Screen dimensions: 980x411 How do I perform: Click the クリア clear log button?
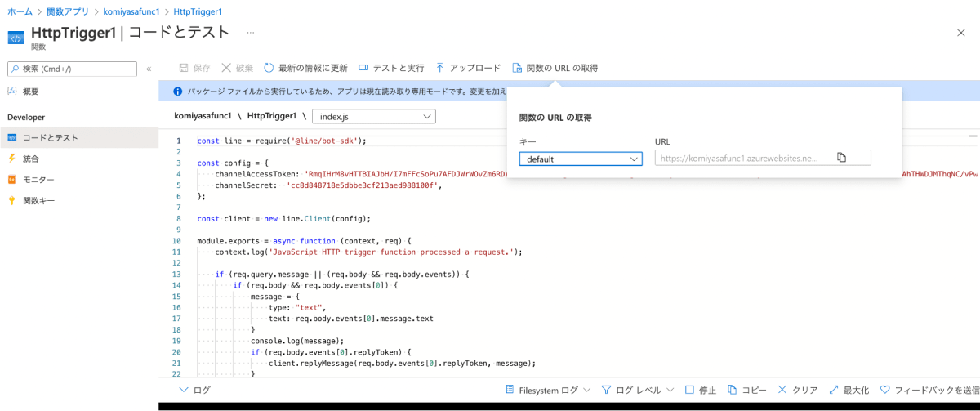(x=798, y=391)
